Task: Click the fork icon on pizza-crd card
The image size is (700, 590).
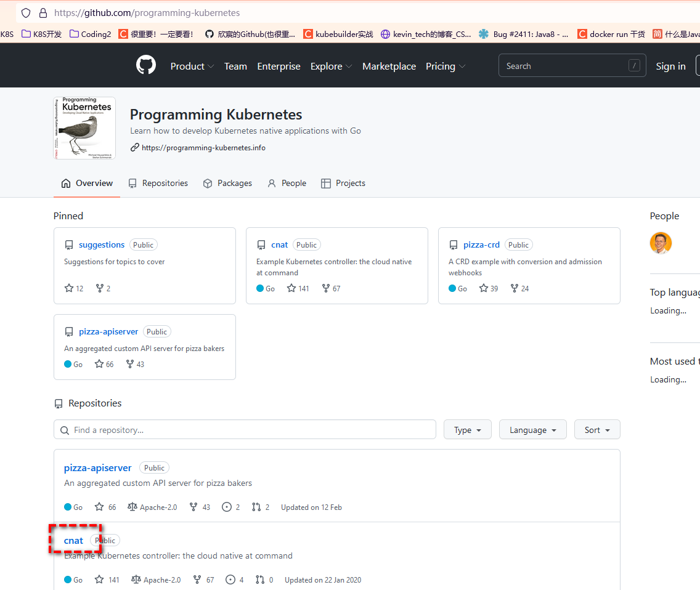Action: click(515, 288)
